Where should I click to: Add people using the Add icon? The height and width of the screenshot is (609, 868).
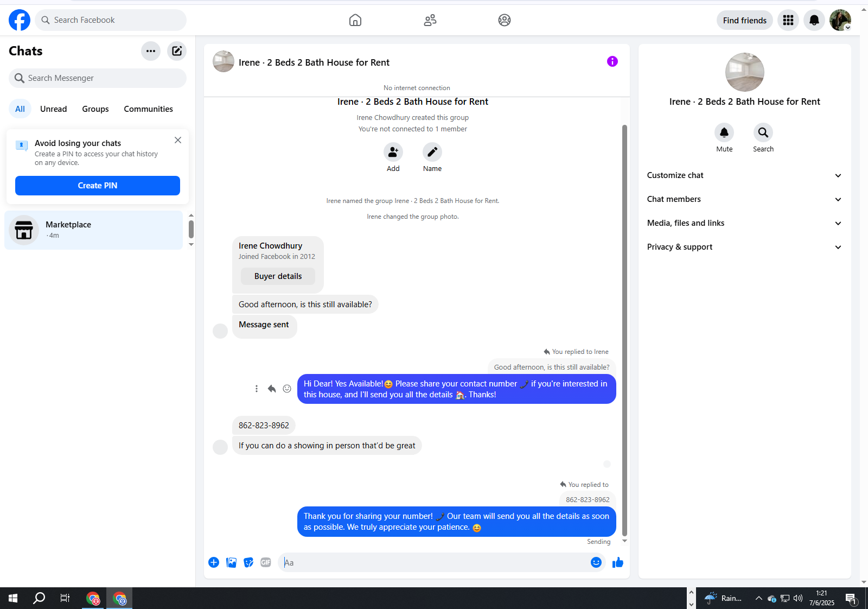[x=393, y=152]
